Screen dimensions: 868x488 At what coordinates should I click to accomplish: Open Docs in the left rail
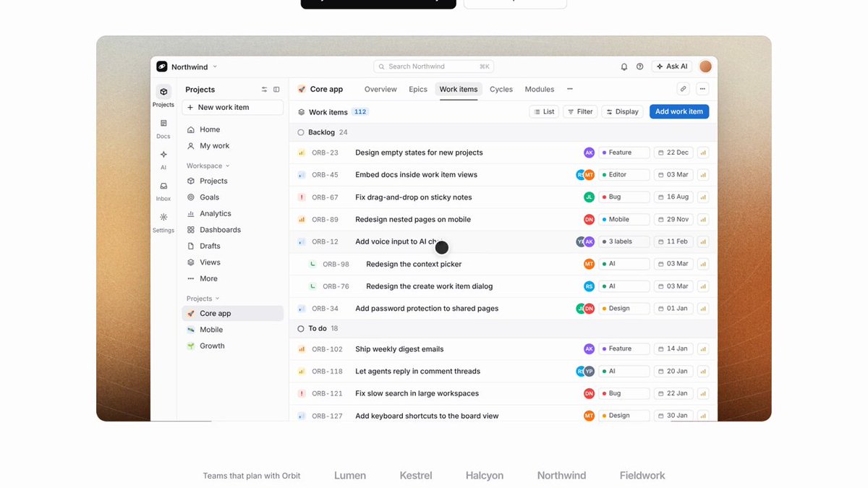point(163,128)
